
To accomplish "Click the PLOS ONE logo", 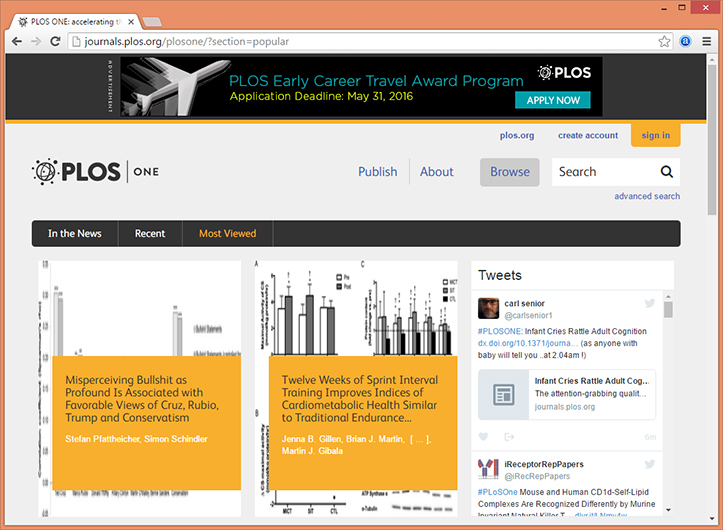I will pos(95,172).
